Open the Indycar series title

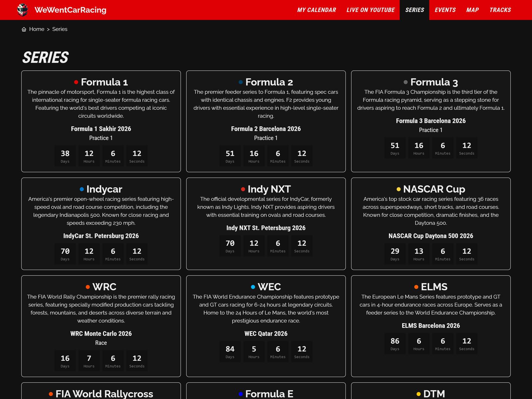(x=104, y=189)
